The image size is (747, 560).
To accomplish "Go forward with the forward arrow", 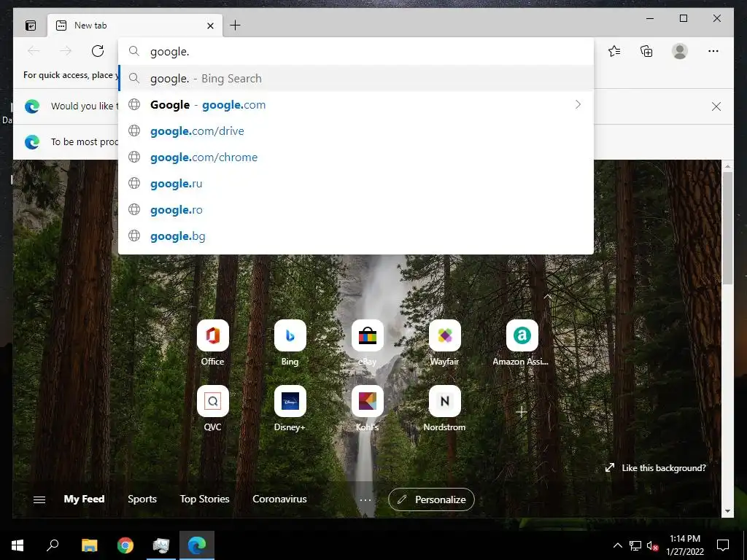I will click(x=66, y=51).
